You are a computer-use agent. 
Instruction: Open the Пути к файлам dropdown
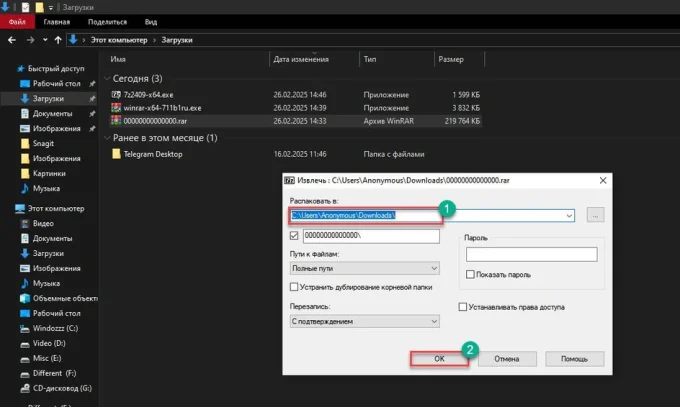(364, 269)
